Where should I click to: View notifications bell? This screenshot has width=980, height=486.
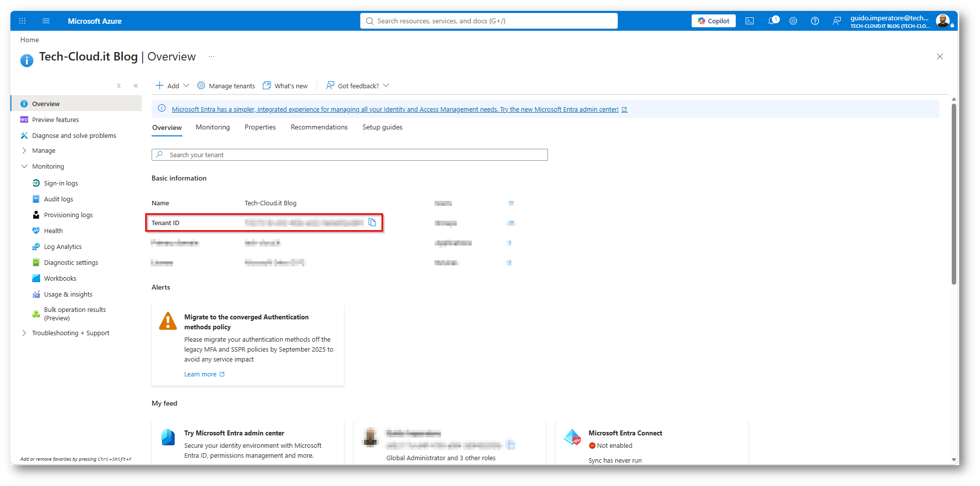pos(773,21)
